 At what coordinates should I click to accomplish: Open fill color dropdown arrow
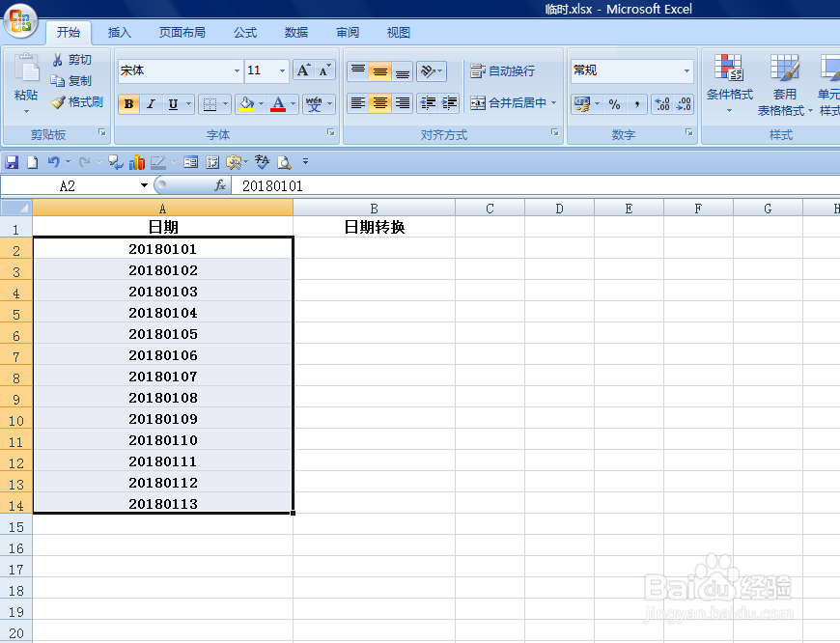click(262, 104)
